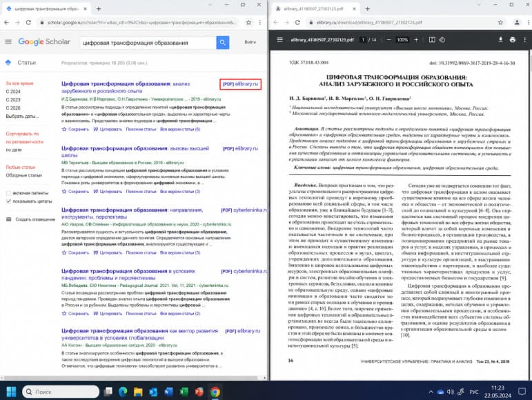Open PDF viewer sidebar menu icon
532x400 pixels.
click(x=279, y=40)
